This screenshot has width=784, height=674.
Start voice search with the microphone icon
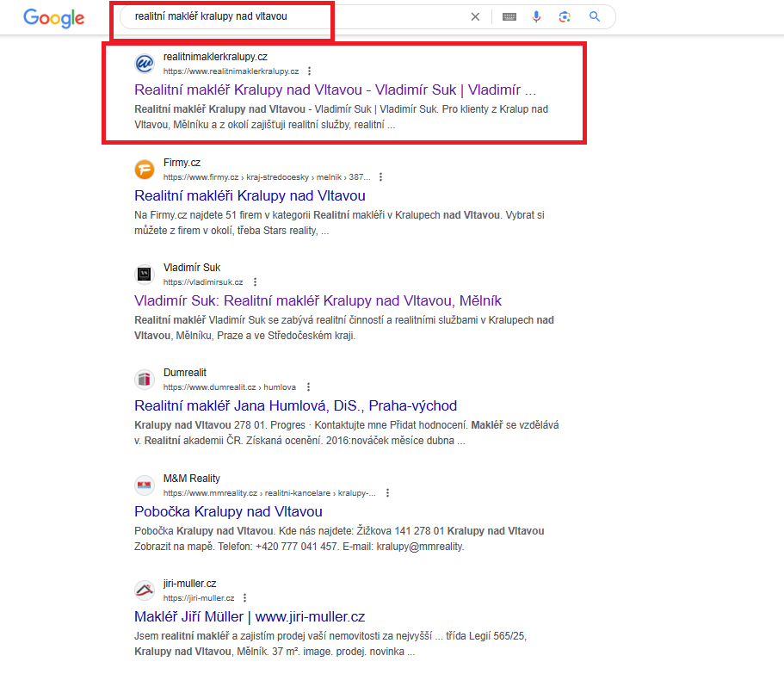(x=536, y=17)
